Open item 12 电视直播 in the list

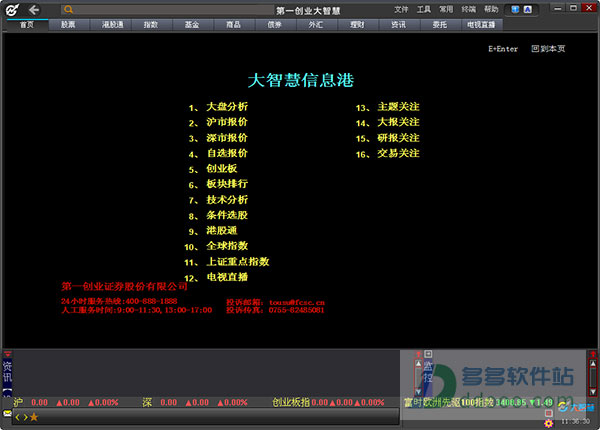point(216,277)
